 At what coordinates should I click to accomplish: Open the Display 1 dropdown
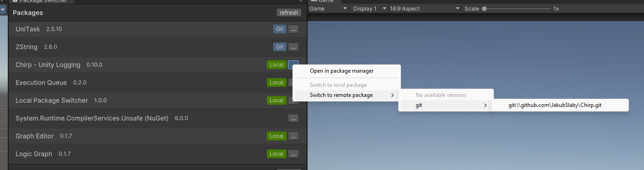point(369,9)
